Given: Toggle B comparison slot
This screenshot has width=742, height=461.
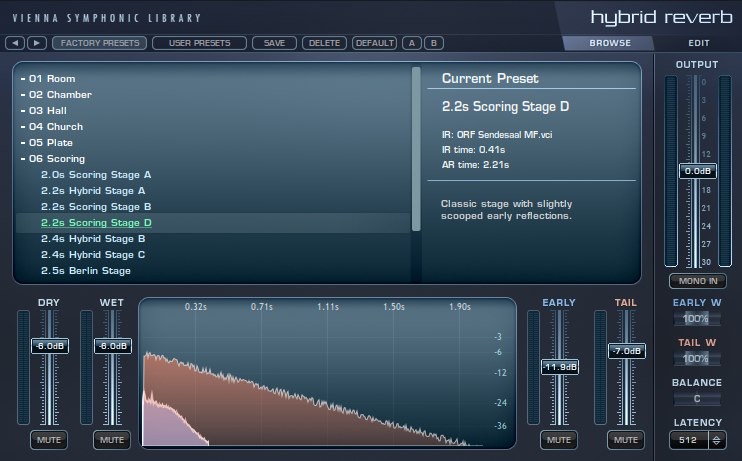Looking at the screenshot, I should (x=433, y=43).
